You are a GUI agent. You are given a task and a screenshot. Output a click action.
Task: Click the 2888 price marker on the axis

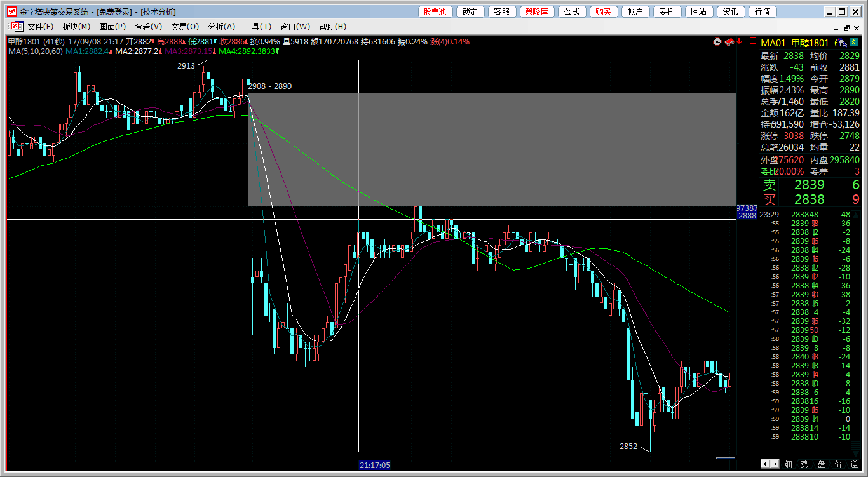(x=747, y=216)
